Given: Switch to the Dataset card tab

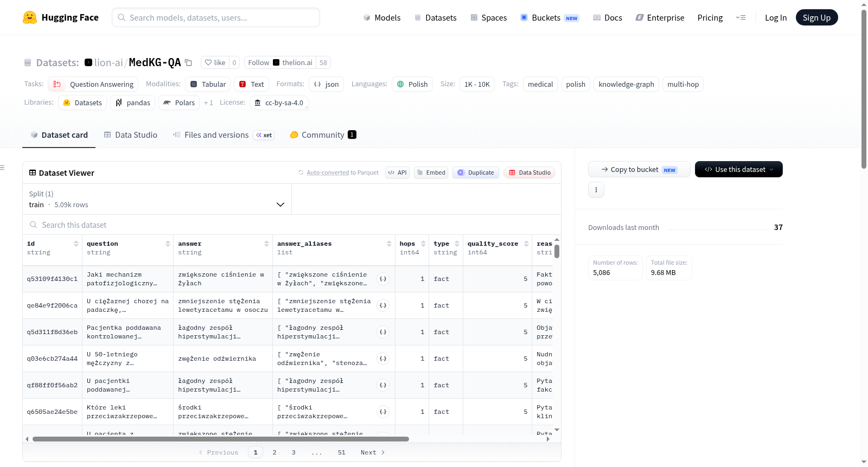Looking at the screenshot, I should point(59,135).
